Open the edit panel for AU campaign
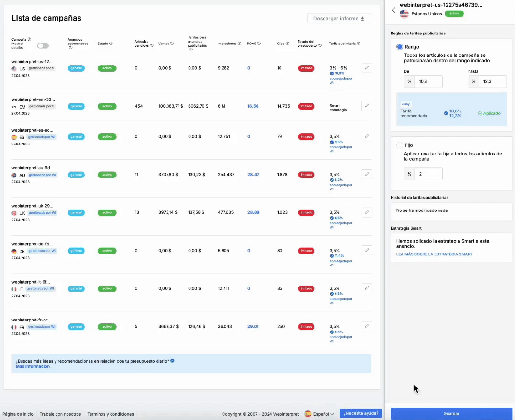 (367, 174)
